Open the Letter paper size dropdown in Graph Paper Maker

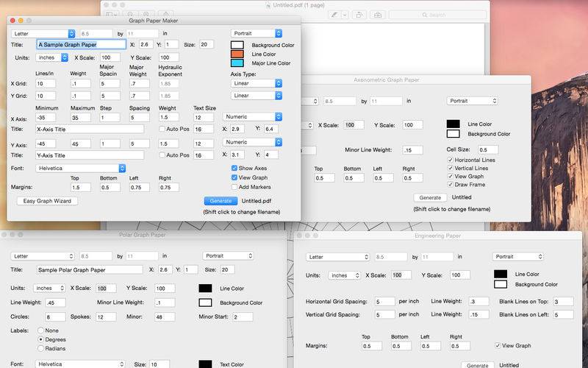pyautogui.click(x=43, y=34)
